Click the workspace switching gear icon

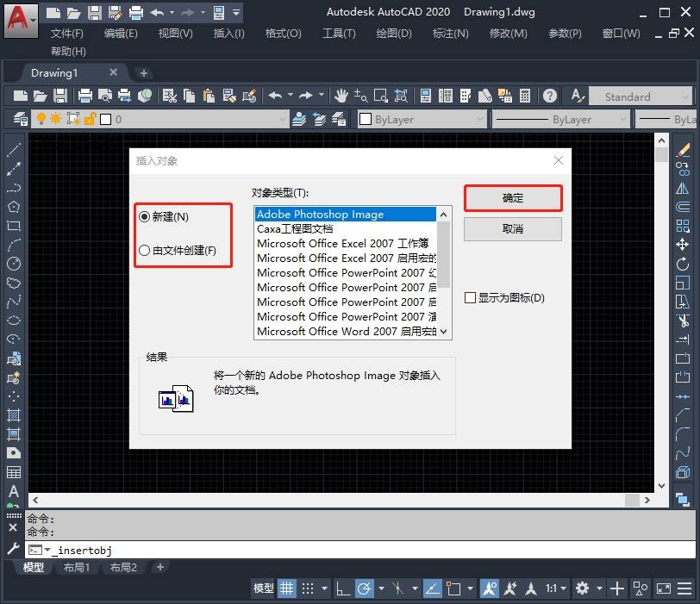pyautogui.click(x=582, y=588)
